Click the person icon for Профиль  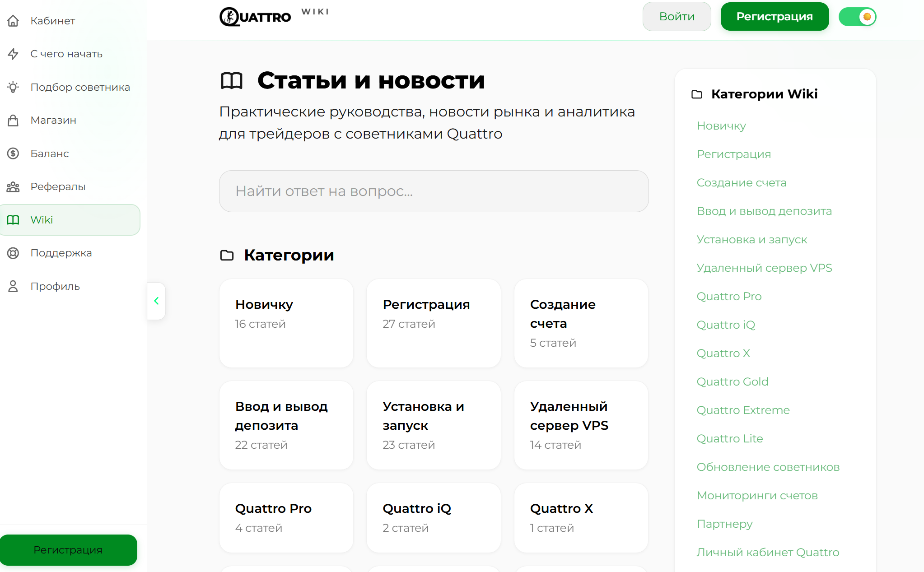tap(13, 286)
